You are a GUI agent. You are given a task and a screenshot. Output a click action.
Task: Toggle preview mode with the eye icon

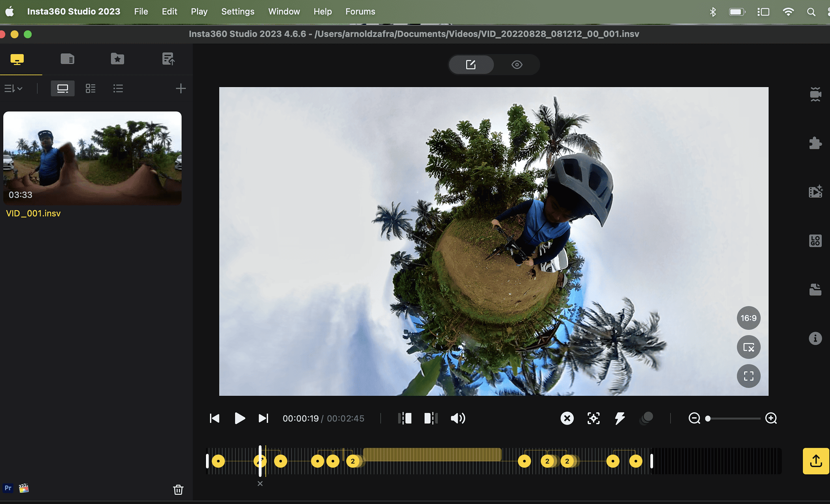tap(517, 64)
